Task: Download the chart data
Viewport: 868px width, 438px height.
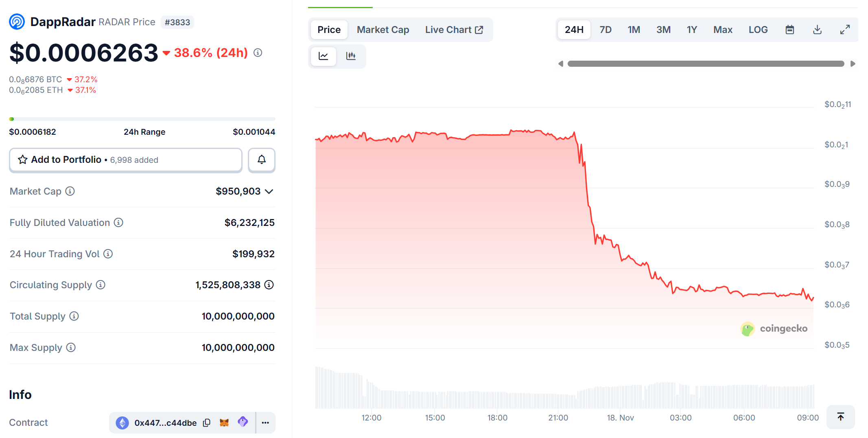Action: (x=817, y=29)
